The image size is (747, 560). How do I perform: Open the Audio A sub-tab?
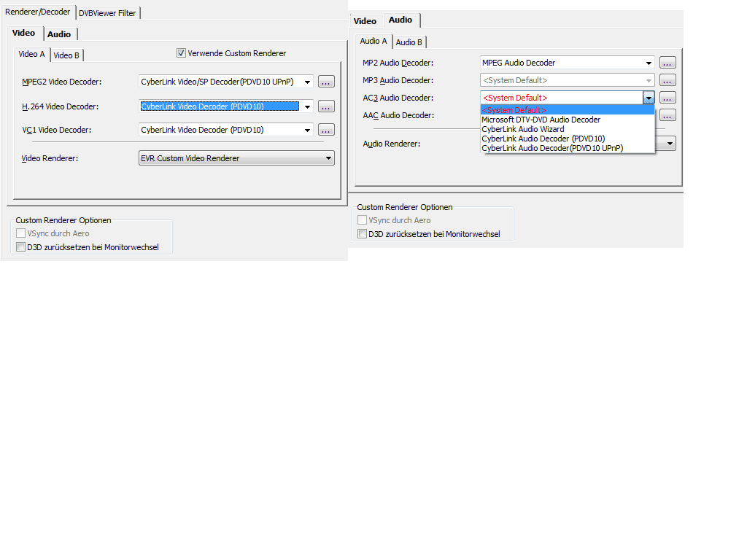tap(373, 41)
